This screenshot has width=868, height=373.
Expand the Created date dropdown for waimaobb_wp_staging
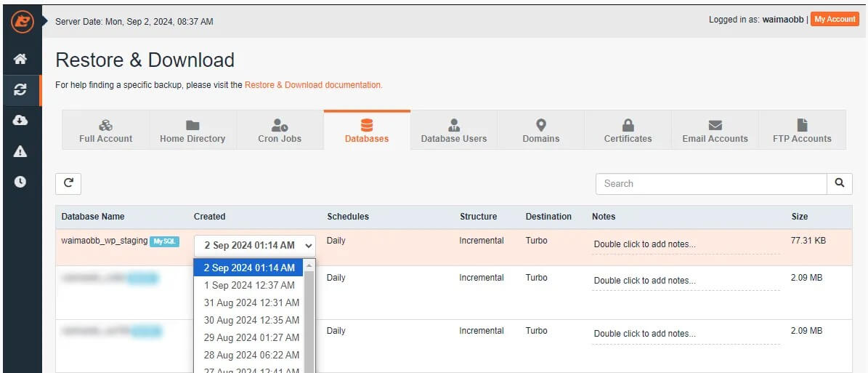(x=255, y=246)
